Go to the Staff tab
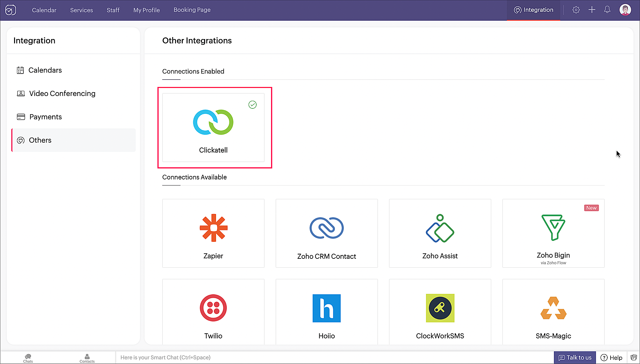Image resolution: width=640 pixels, height=364 pixels. [113, 10]
